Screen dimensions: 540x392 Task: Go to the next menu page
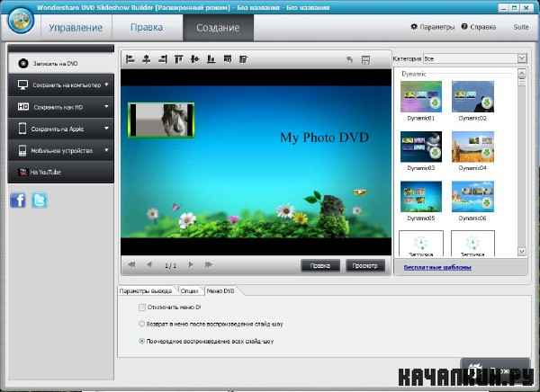[190, 264]
